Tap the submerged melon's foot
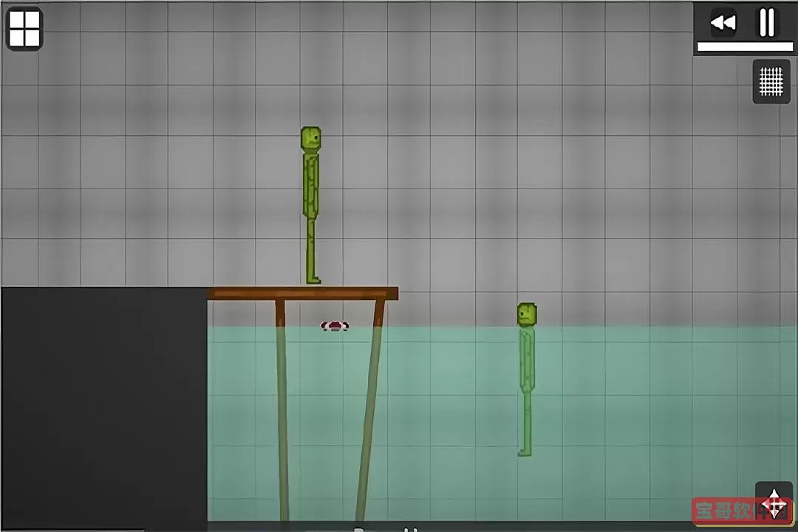This screenshot has height=532, width=798. (525, 451)
